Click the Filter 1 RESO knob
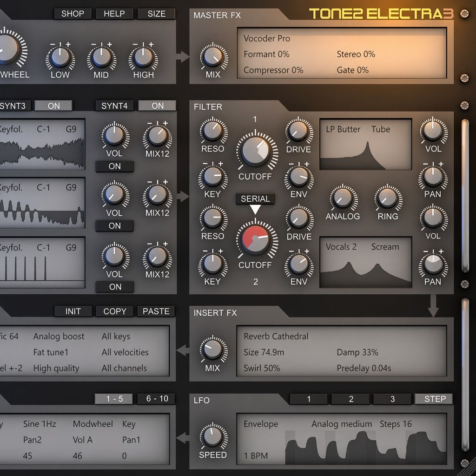Viewport: 476px width, 476px height. coord(213,131)
